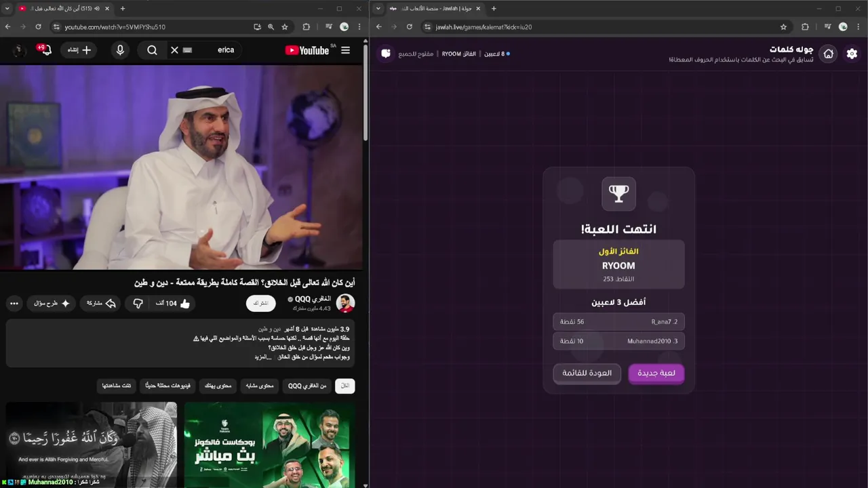Screen dimensions: 868x488
Task: Click the طرح سؤال ask button
Action: (52, 304)
